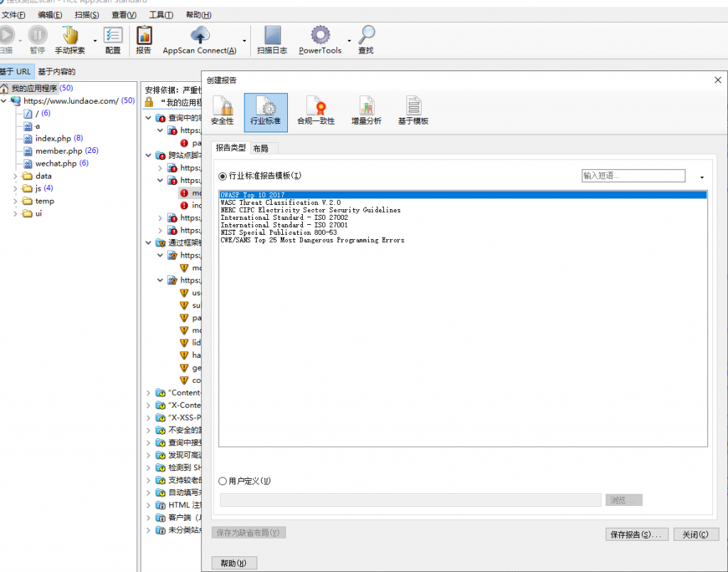Click the 浏览... browse button
Screen dimensions: 728x572
pyautogui.click(x=623, y=500)
